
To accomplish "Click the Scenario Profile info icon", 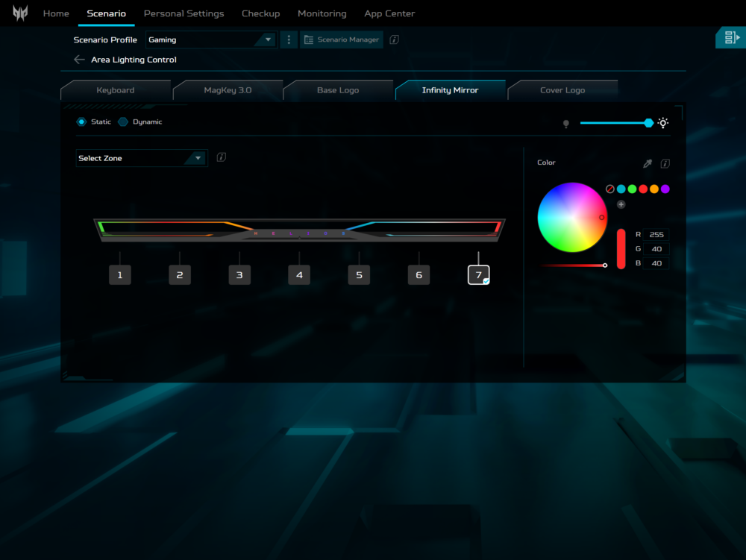I will [394, 40].
